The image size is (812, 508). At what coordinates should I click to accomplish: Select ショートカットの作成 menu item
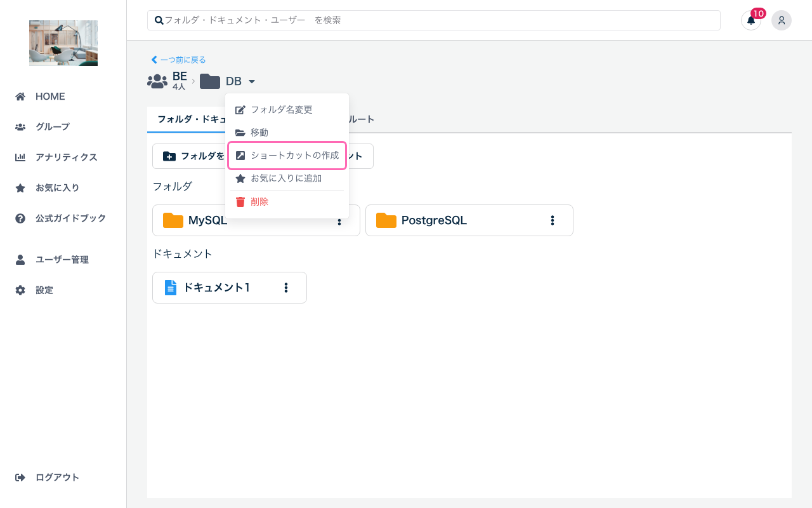[x=294, y=156]
